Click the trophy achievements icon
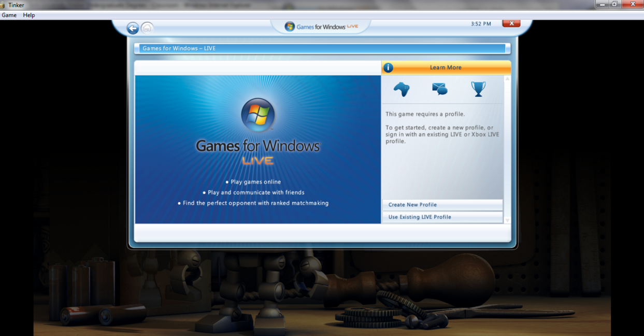 coord(478,89)
